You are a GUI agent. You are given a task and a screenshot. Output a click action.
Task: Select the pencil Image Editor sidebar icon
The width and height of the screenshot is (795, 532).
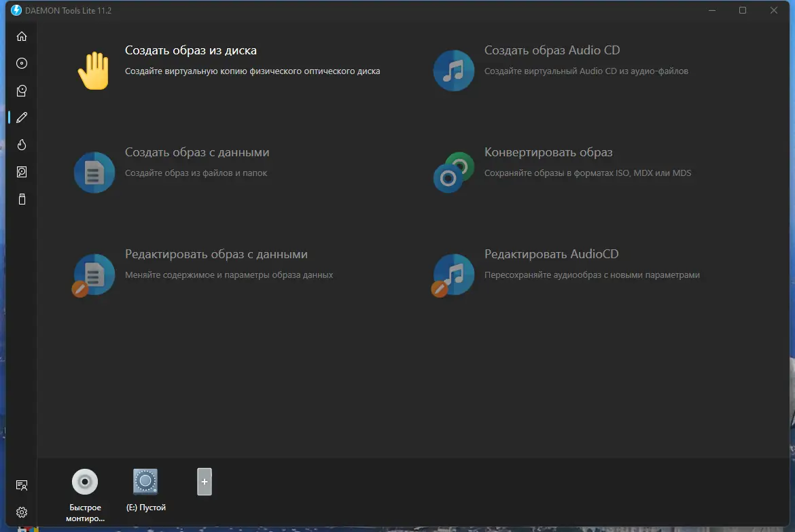(x=21, y=118)
